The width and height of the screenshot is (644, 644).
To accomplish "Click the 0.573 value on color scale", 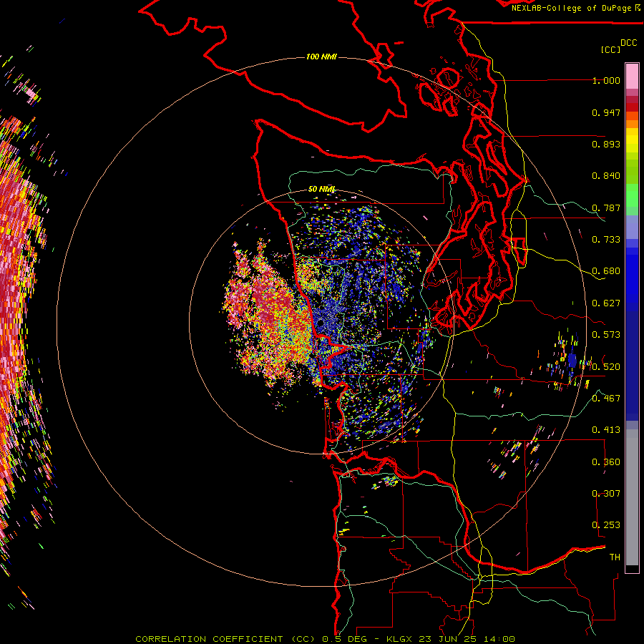I will click(606, 335).
